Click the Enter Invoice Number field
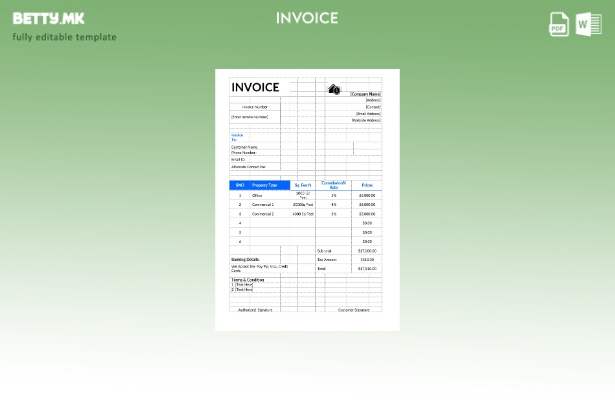 click(x=250, y=117)
